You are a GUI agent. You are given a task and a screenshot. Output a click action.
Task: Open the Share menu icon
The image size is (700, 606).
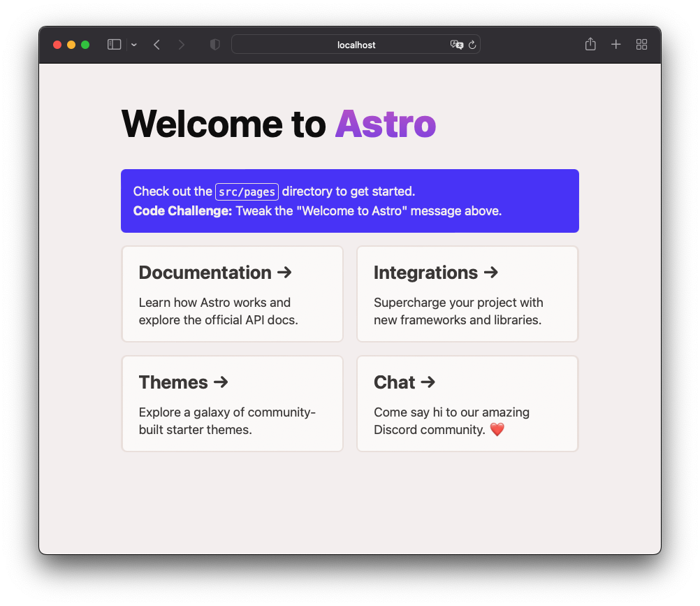(x=590, y=44)
